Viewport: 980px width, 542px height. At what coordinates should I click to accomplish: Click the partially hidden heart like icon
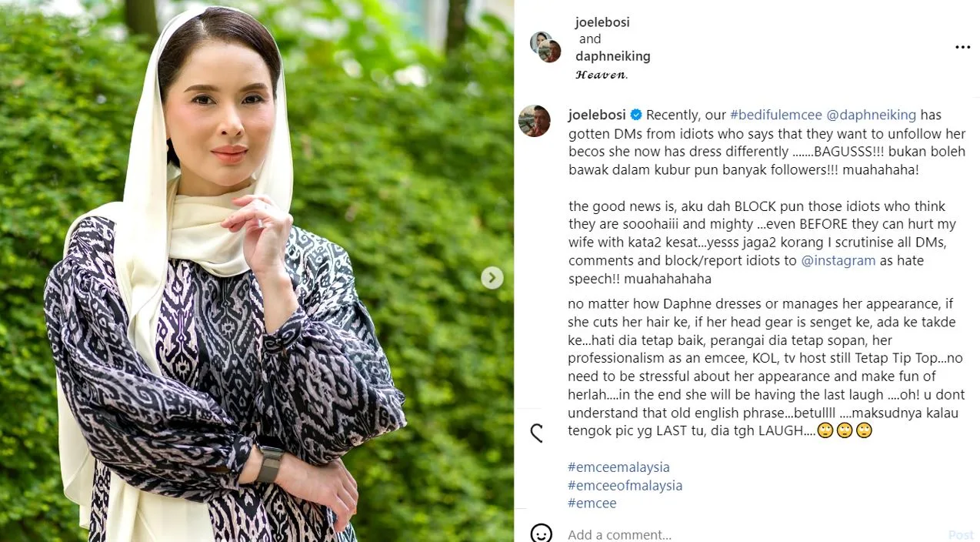[536, 433]
